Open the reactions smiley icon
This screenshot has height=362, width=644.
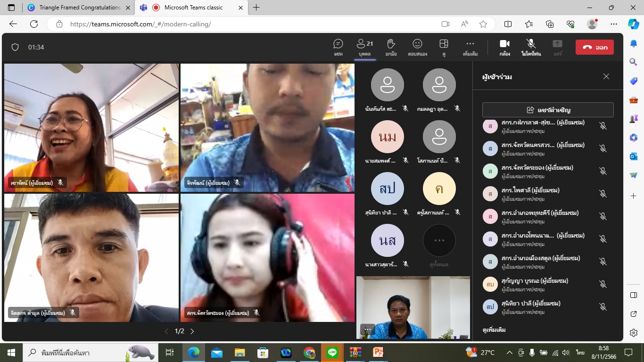coord(417,47)
